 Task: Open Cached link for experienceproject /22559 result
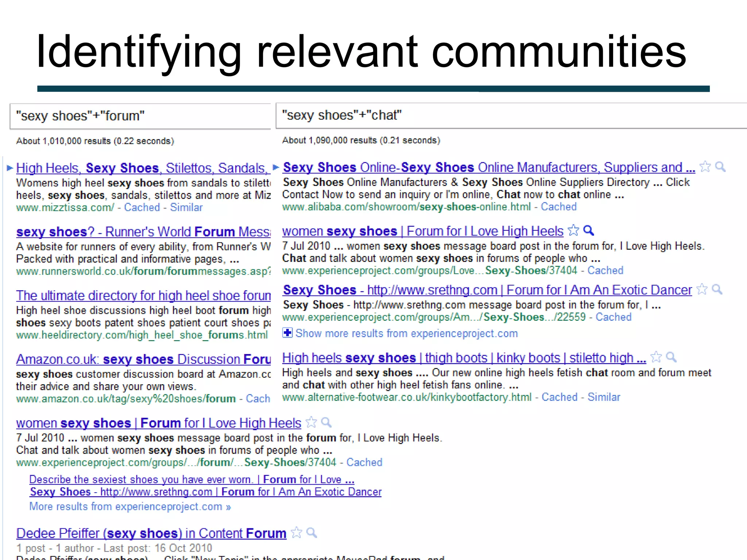(614, 317)
